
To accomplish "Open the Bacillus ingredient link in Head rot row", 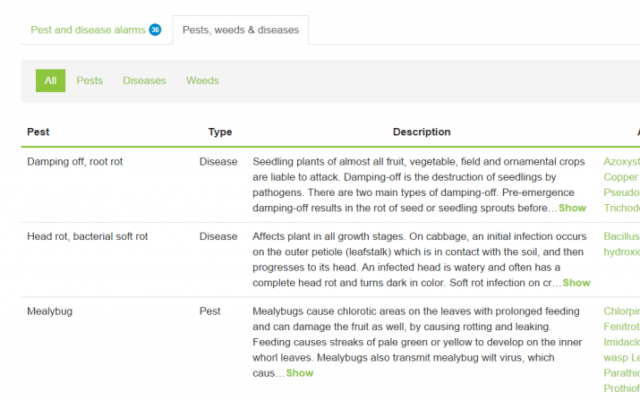I will (x=622, y=236).
